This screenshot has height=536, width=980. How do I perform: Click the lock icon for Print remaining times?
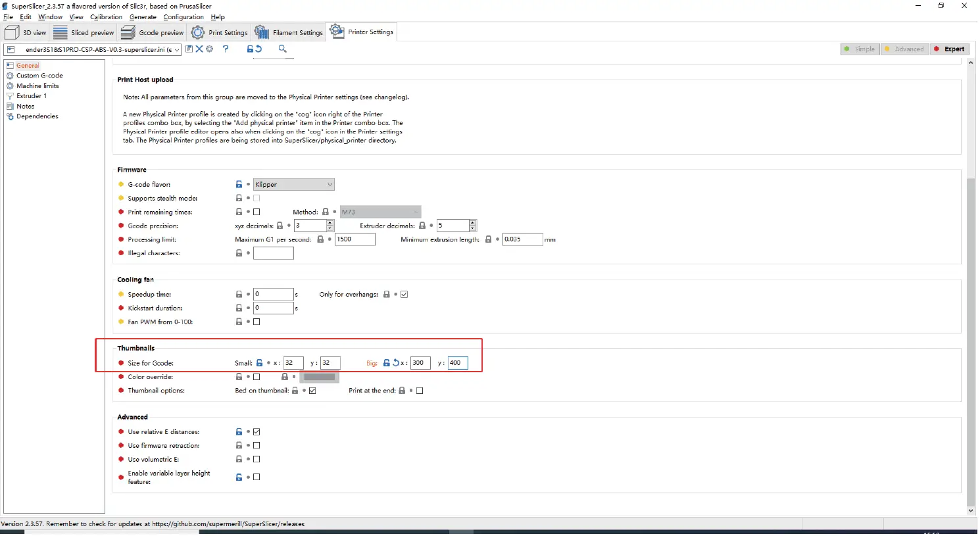pyautogui.click(x=239, y=212)
